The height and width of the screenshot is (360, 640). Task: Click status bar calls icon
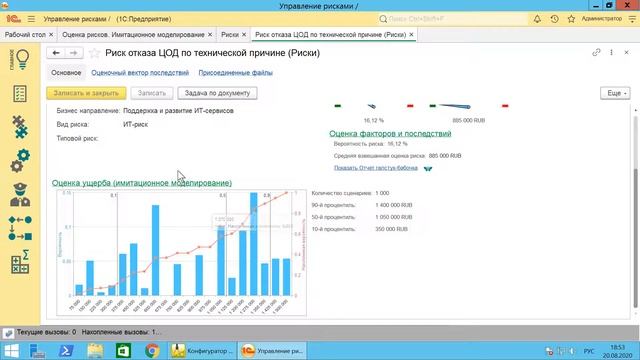pos(8,333)
